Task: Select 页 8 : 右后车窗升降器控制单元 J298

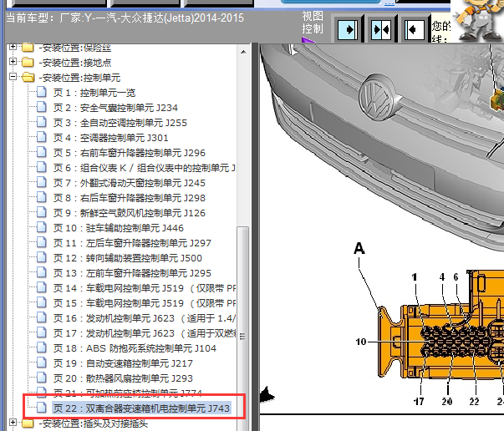Action: (x=130, y=198)
